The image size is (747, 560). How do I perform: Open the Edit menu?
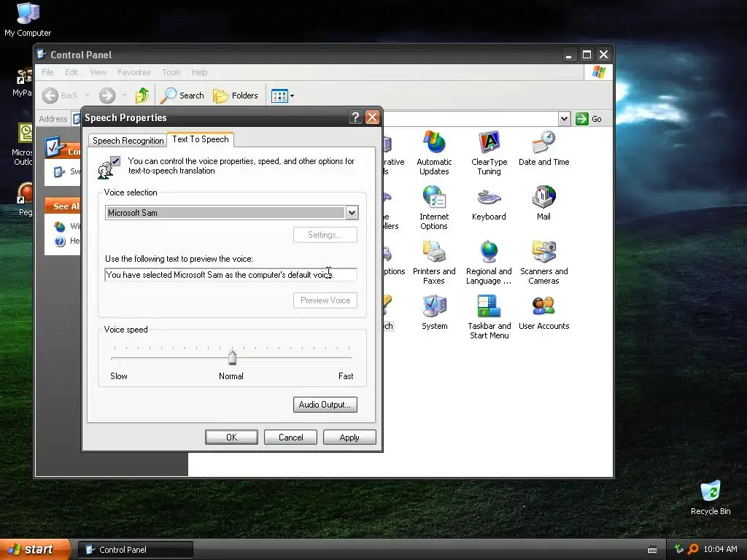click(71, 72)
